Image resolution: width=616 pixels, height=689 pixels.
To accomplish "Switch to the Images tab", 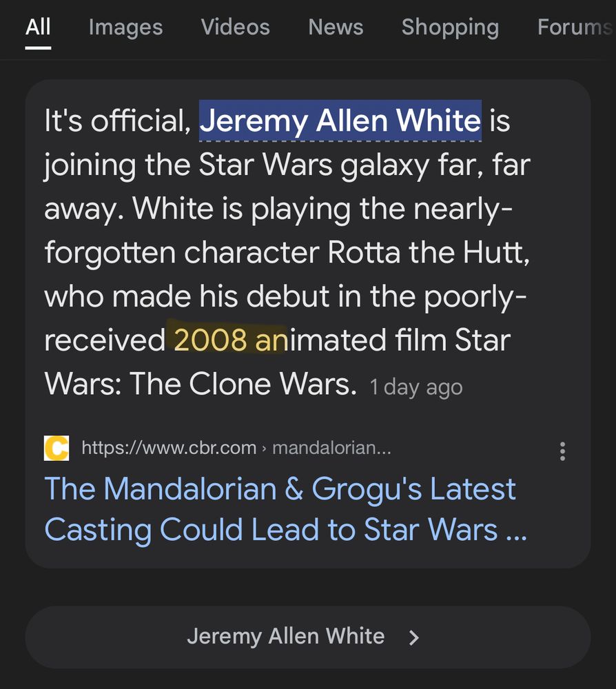I will pos(125,28).
